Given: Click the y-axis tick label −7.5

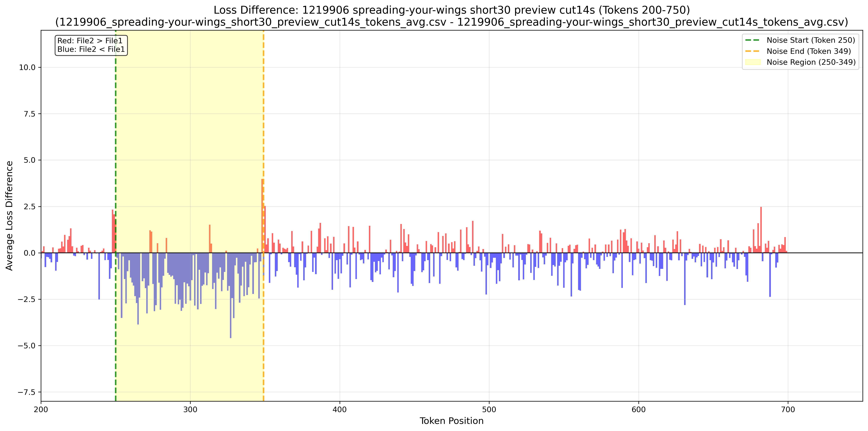Looking at the screenshot, I should click(x=27, y=392).
